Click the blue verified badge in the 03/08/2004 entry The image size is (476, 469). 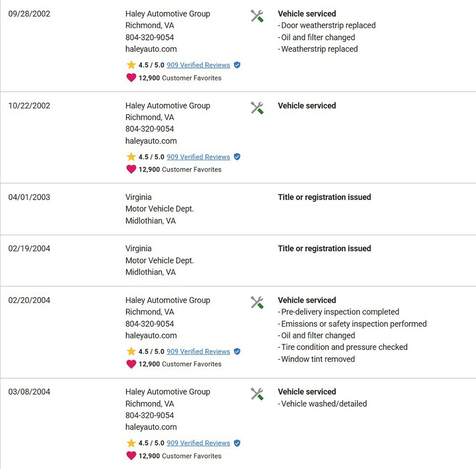pos(237,443)
